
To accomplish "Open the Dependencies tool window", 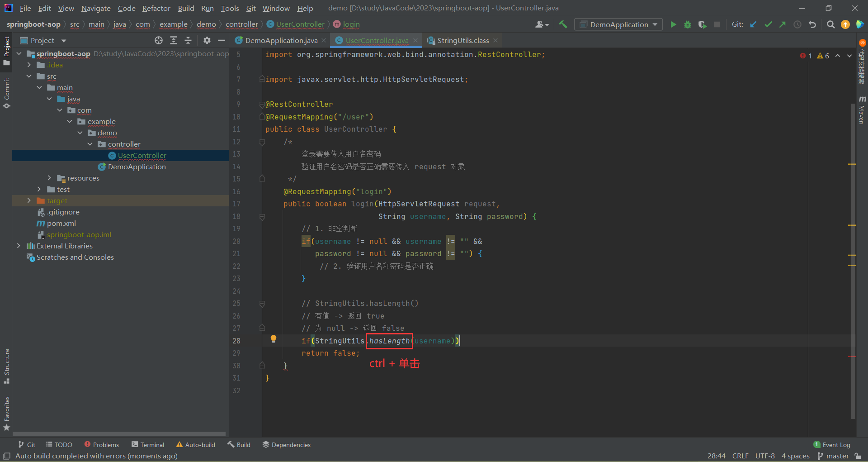I will coord(287,445).
